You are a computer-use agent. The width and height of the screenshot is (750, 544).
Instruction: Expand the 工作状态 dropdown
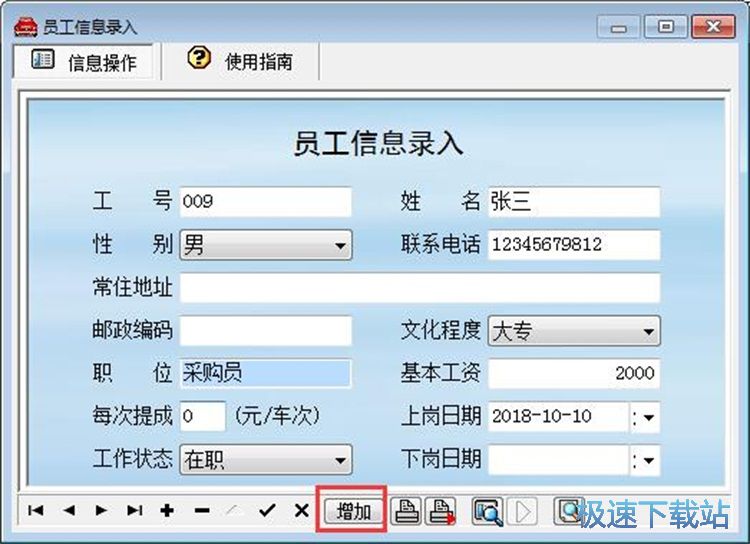coord(340,460)
